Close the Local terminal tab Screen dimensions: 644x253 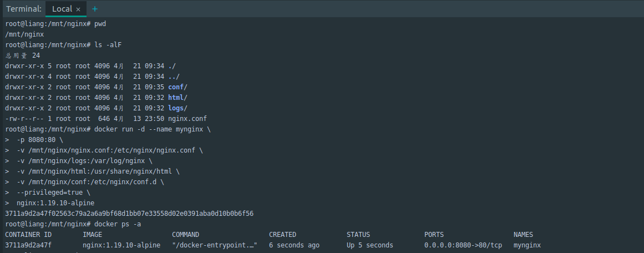pyautogui.click(x=78, y=9)
